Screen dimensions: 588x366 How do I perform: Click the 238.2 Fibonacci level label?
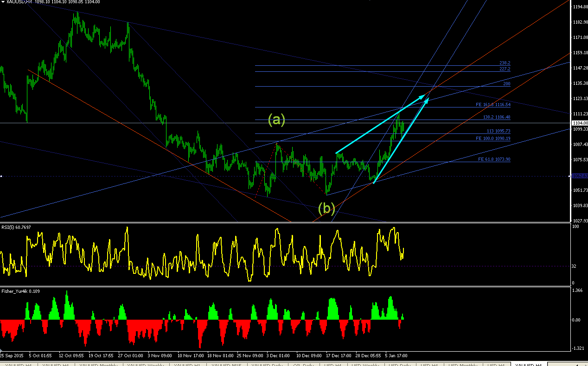505,63
